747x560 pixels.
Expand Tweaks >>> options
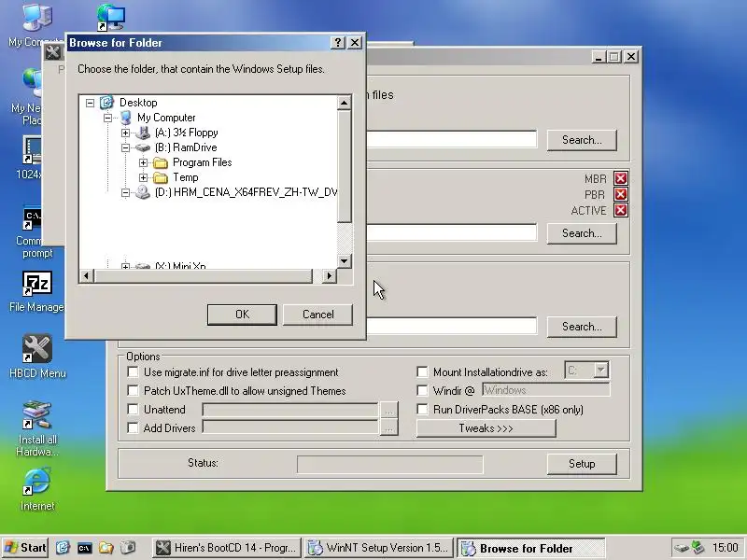[486, 428]
